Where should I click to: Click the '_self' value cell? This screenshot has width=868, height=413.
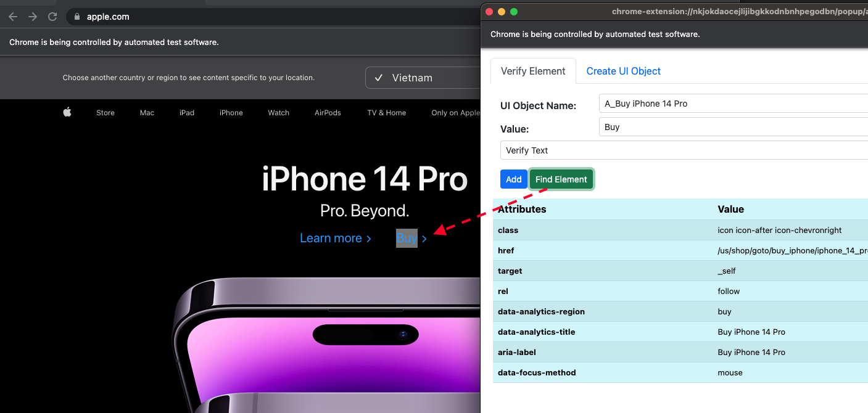pyautogui.click(x=727, y=271)
